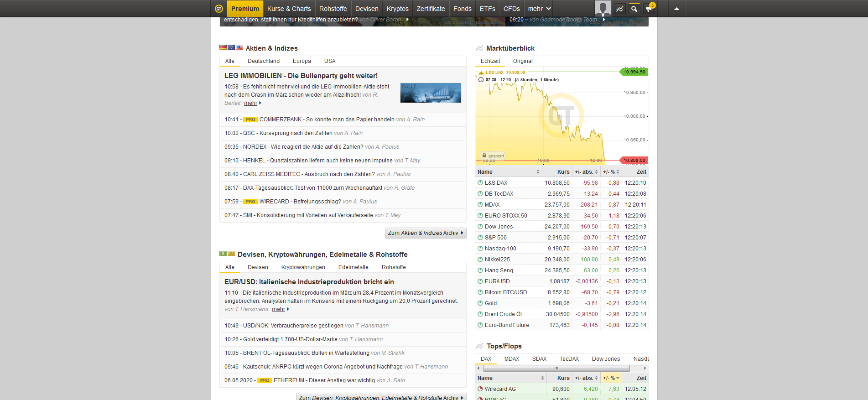The image size is (868, 400).
Task: Select the TecDAX tab in Tops/Flops
Action: pos(569,359)
